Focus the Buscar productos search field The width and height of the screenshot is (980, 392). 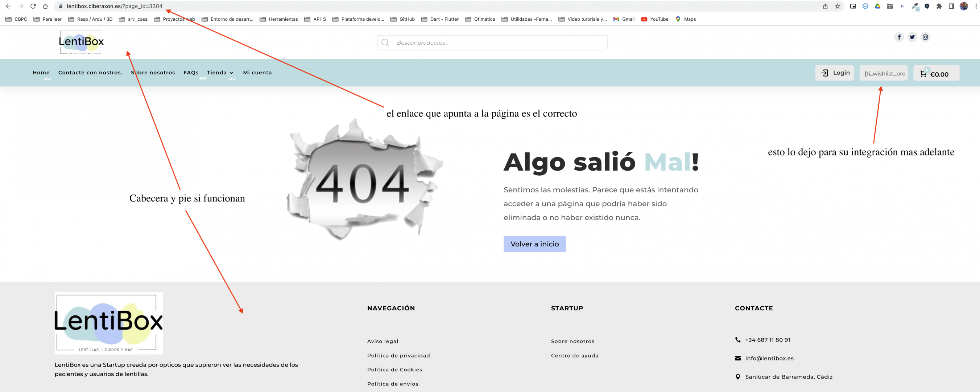(492, 43)
